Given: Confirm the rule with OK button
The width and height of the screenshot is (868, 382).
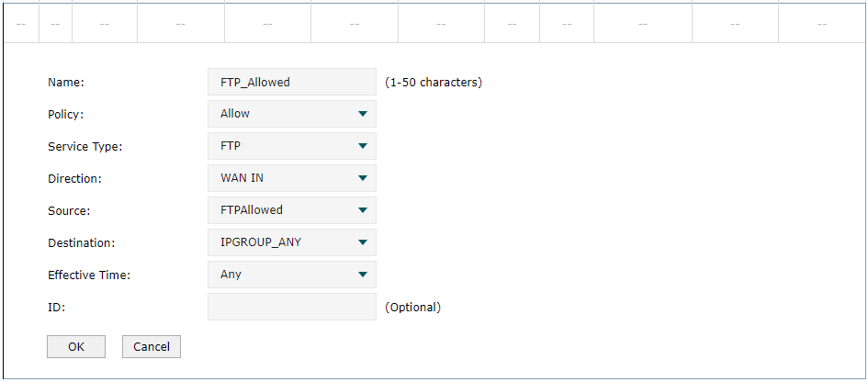Looking at the screenshot, I should click(76, 346).
